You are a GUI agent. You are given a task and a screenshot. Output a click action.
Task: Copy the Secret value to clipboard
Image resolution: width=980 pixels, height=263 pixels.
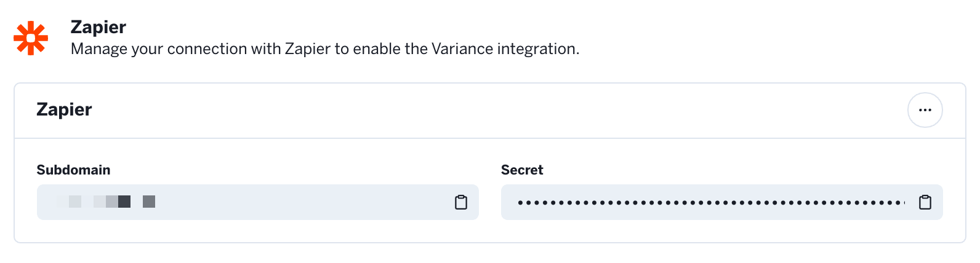[x=925, y=202]
